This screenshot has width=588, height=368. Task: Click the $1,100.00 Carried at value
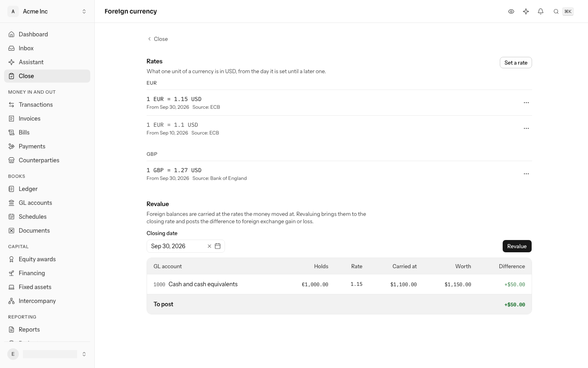[403, 285]
